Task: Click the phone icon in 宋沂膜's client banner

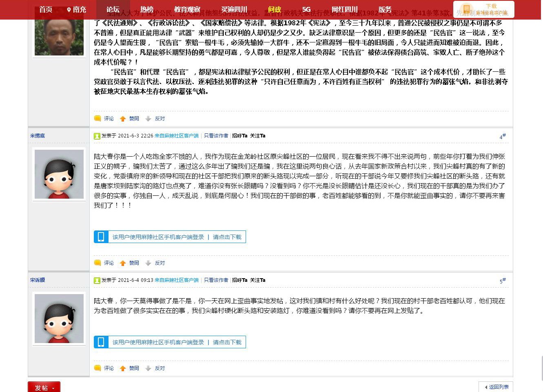Action: [101, 342]
